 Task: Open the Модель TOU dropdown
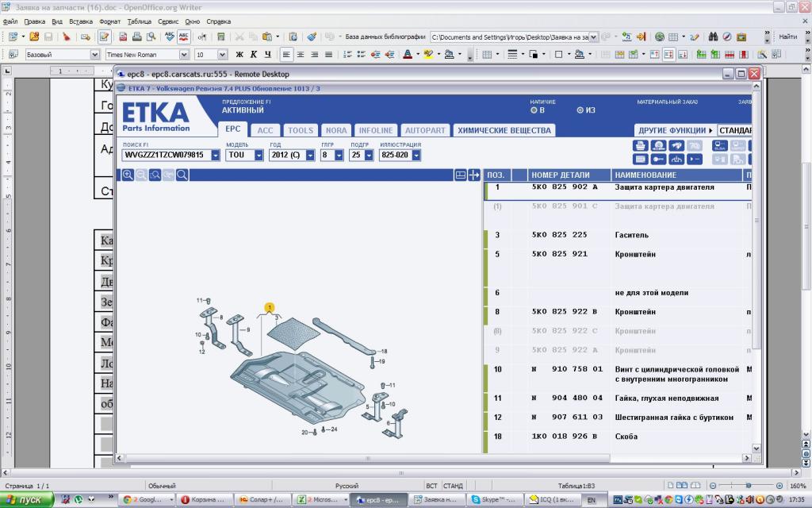(x=259, y=155)
